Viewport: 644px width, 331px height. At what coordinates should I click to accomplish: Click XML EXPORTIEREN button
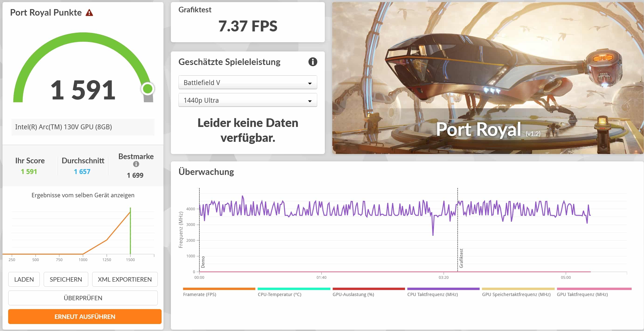pos(125,279)
